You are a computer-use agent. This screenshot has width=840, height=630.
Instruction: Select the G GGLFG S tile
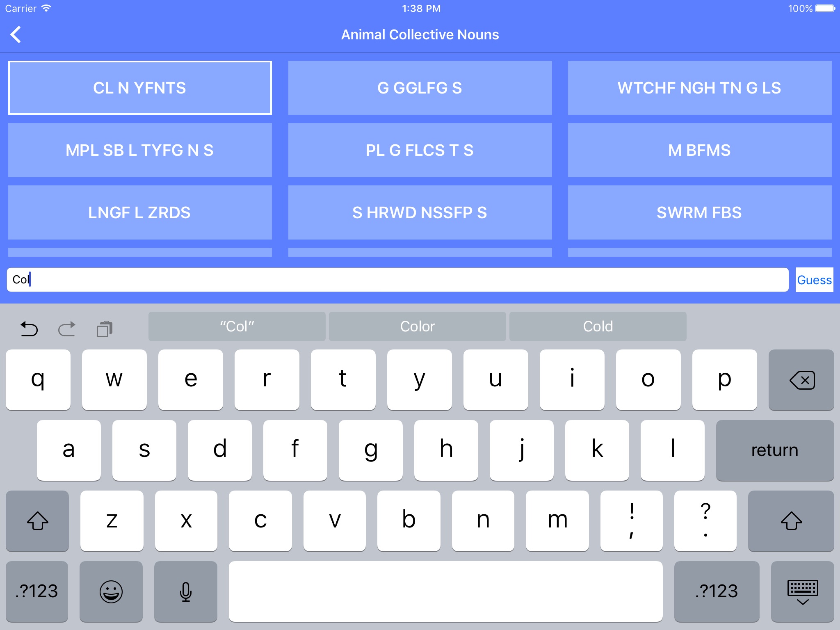[419, 86]
